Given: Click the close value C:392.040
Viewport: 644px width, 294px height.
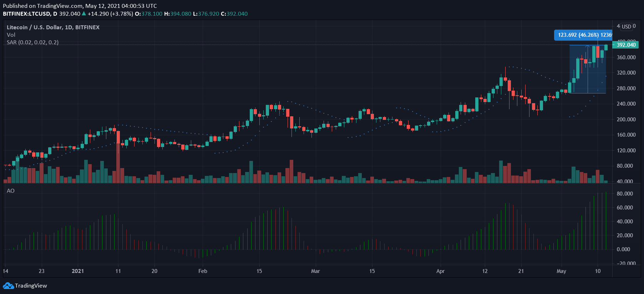Looking at the screenshot, I should (x=234, y=14).
